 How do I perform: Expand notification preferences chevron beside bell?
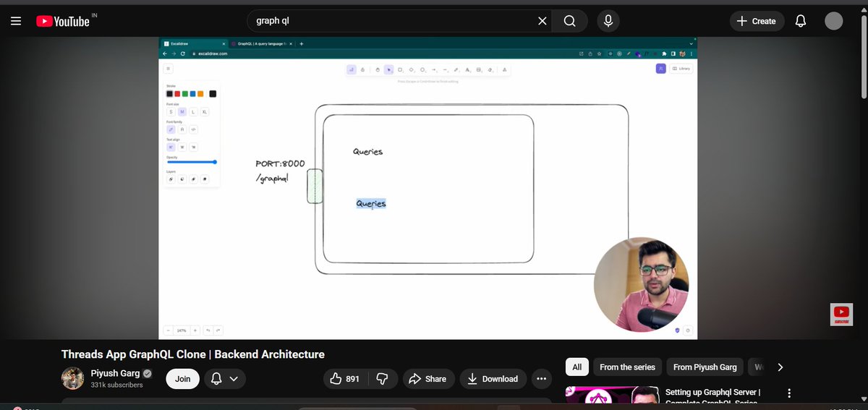click(234, 379)
